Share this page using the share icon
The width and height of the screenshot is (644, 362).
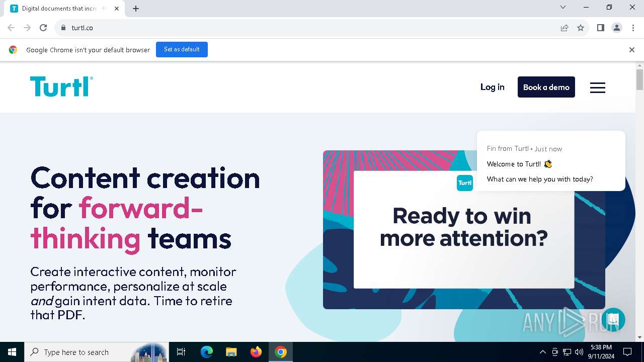click(565, 28)
